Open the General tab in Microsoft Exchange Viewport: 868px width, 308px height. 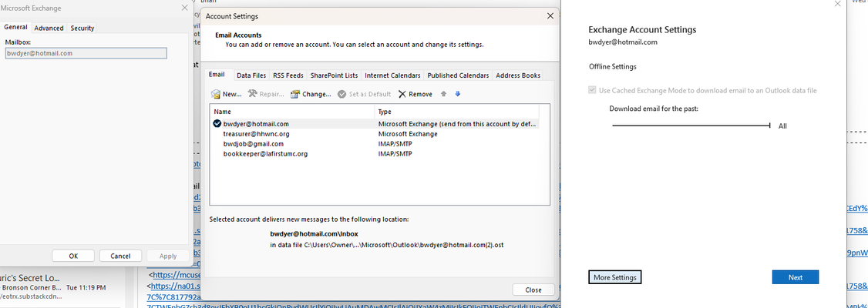(x=15, y=28)
